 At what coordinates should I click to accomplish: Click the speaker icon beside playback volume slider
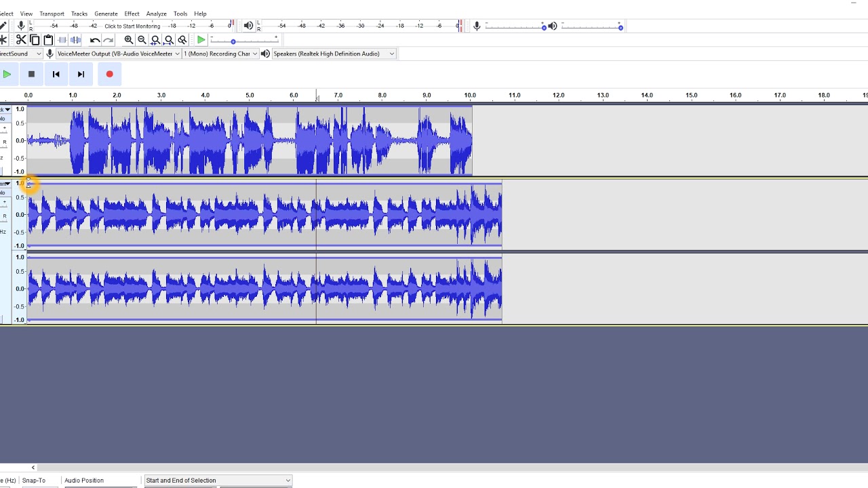pyautogui.click(x=553, y=26)
